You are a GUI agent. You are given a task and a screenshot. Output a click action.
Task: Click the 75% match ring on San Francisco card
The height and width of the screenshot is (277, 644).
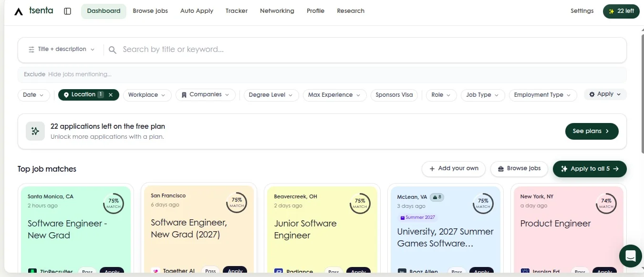click(x=237, y=203)
